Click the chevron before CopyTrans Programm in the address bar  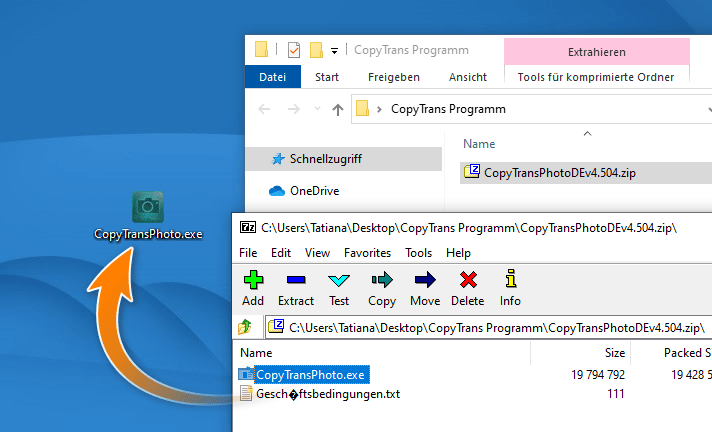pos(380,109)
